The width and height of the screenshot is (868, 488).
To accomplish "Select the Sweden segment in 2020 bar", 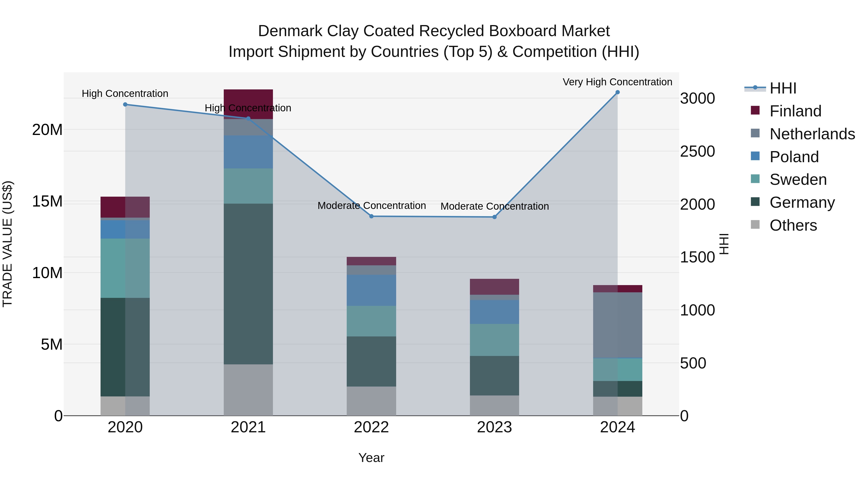I will (125, 268).
